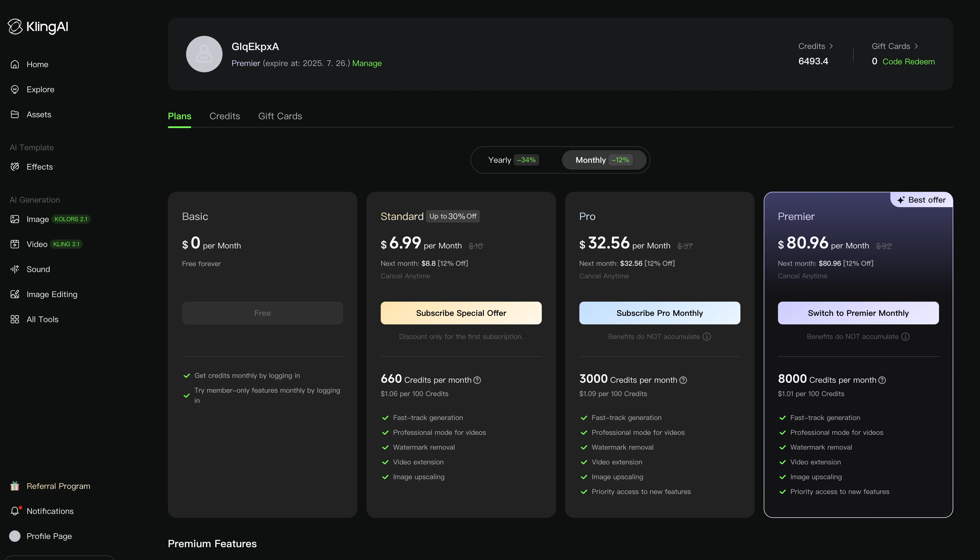Click the username GlqEkpxA
Image resolution: width=980 pixels, height=560 pixels.
click(x=255, y=47)
